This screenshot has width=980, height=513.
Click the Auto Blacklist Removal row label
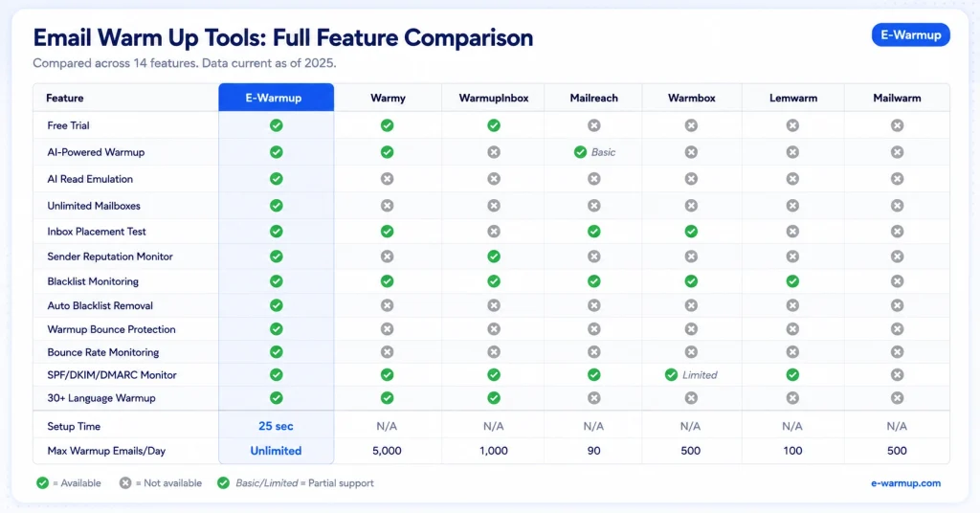pyautogui.click(x=100, y=305)
